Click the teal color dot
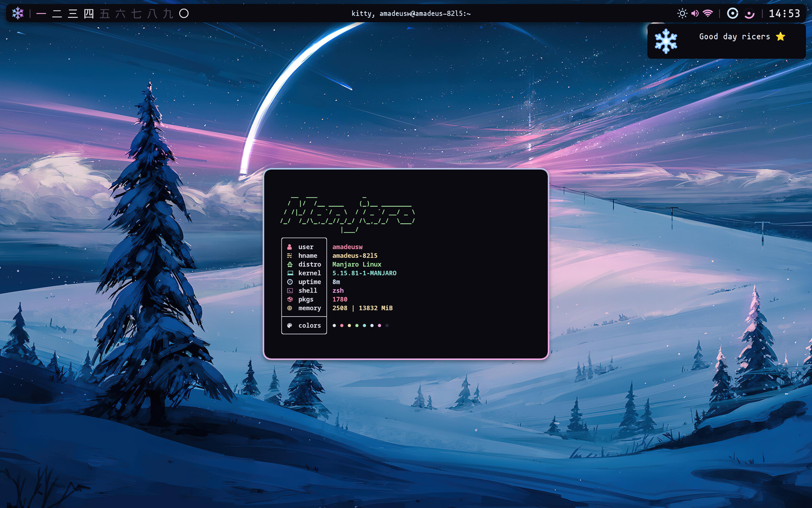 click(x=364, y=325)
